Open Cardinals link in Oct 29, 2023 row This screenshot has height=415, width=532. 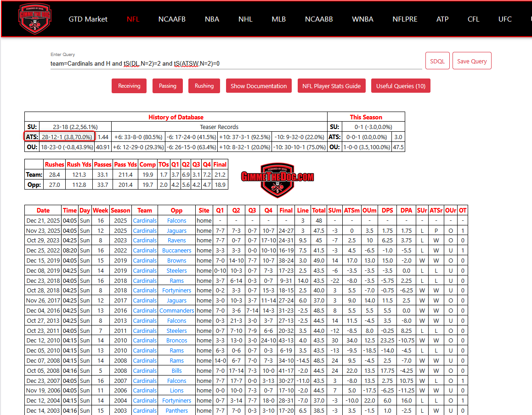coord(145,241)
